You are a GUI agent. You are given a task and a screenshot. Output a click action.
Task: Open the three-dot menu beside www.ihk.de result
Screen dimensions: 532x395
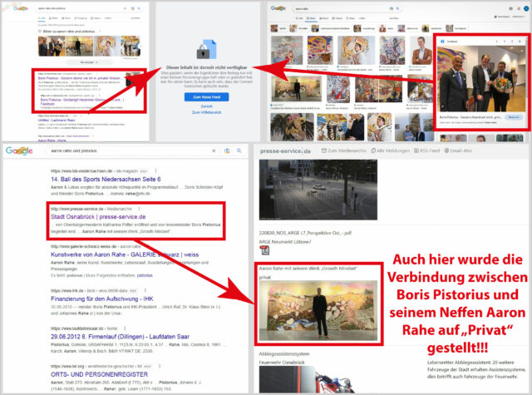click(145, 290)
